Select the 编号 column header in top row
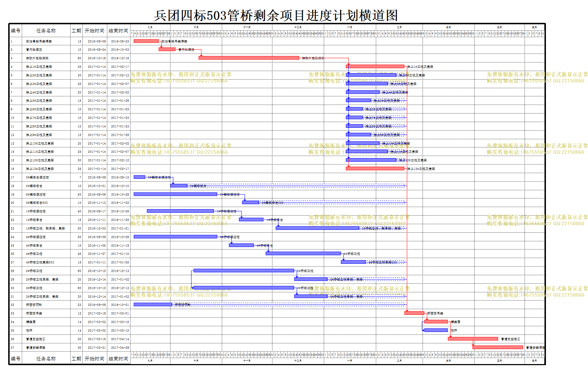This screenshot has height=373, width=588. coord(16,31)
